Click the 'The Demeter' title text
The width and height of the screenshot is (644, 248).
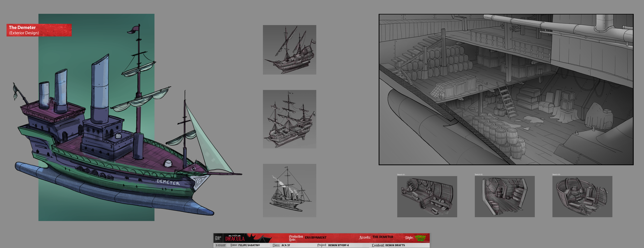22,27
